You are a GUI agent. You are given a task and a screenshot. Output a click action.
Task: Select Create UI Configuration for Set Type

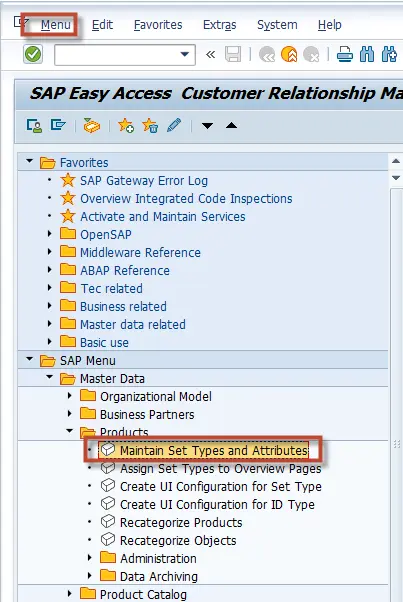click(221, 486)
